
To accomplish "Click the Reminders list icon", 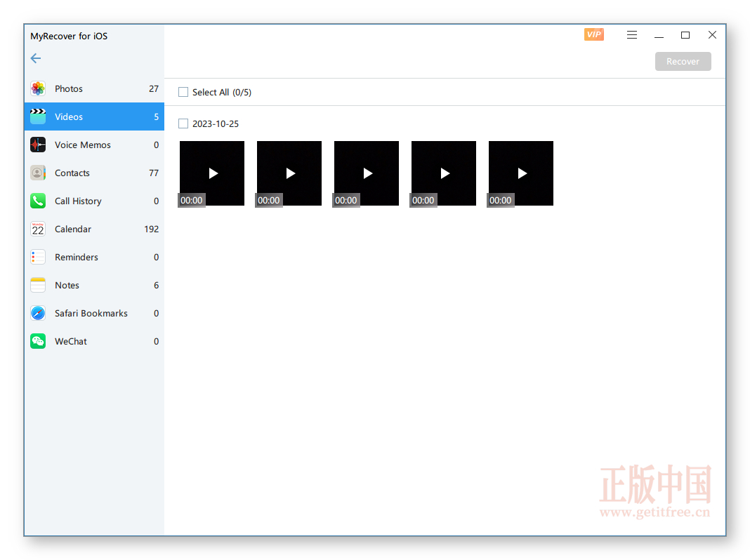I will pyautogui.click(x=38, y=257).
